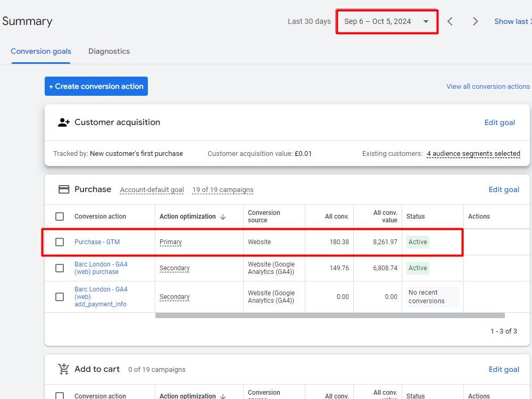Click the All conv. value header in Purchase table
This screenshot has width=532, height=399.
pos(385,217)
